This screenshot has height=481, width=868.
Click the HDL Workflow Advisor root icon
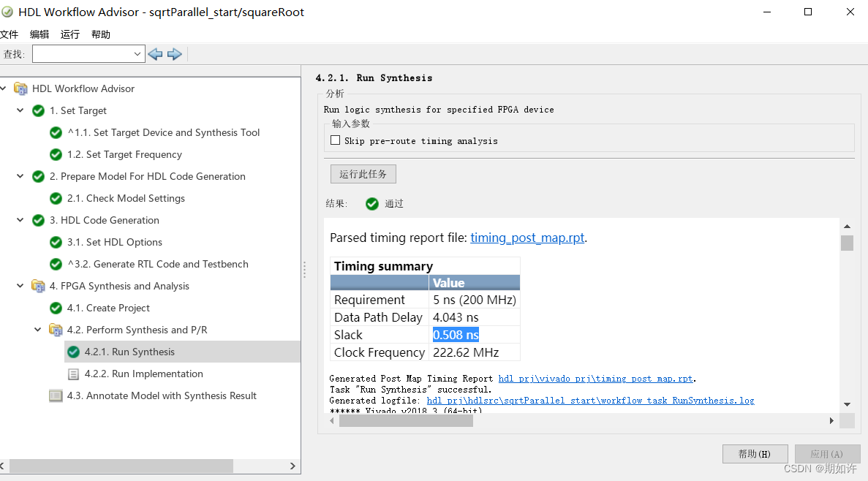click(x=22, y=88)
